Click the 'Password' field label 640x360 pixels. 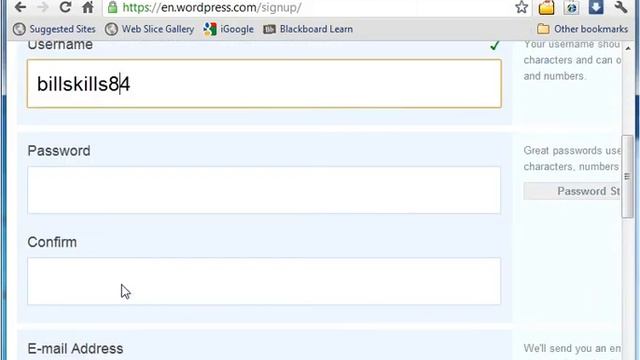click(x=59, y=151)
